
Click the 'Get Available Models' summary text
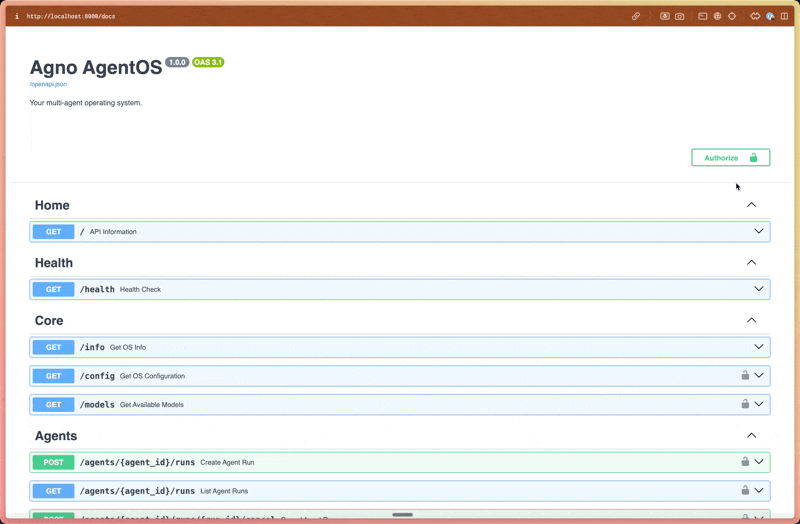coord(152,405)
